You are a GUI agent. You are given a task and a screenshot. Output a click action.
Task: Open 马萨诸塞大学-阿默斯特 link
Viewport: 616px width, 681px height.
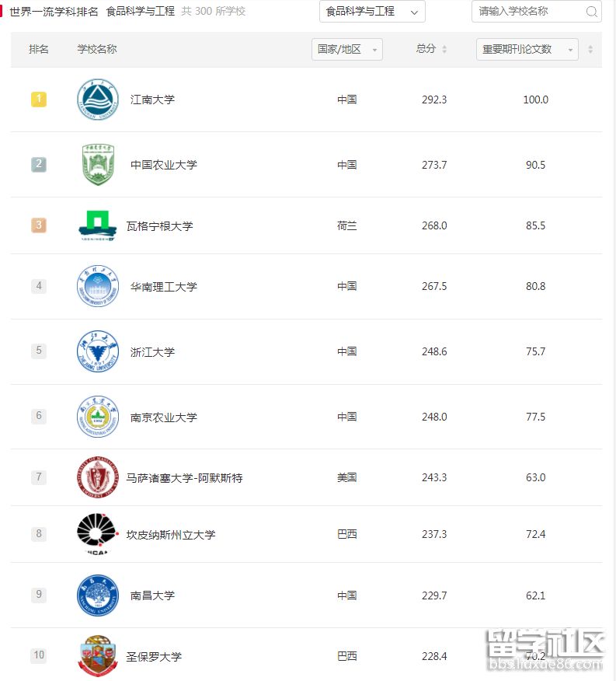click(184, 477)
